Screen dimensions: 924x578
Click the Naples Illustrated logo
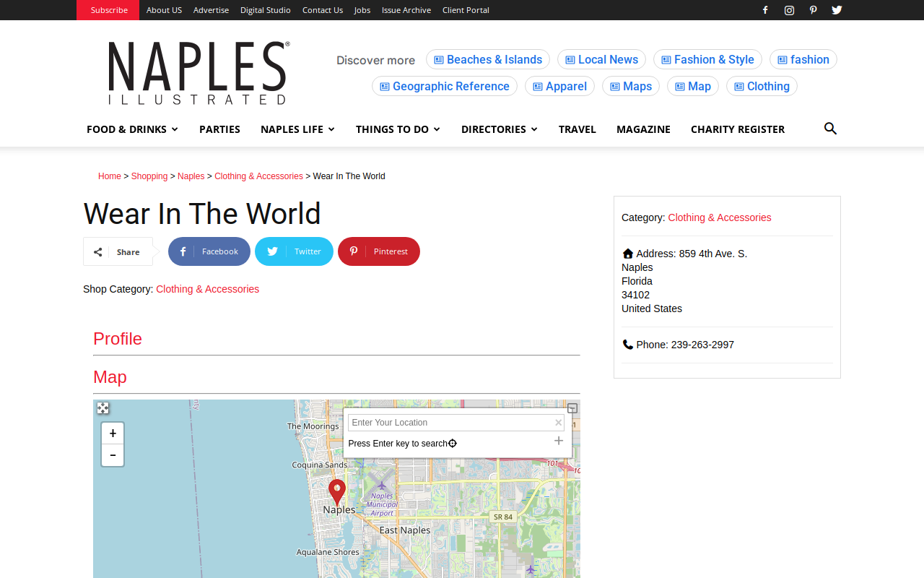199,73
